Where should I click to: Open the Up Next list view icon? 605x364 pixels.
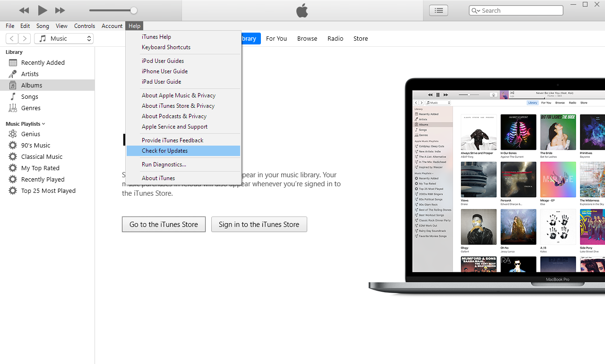pos(439,10)
